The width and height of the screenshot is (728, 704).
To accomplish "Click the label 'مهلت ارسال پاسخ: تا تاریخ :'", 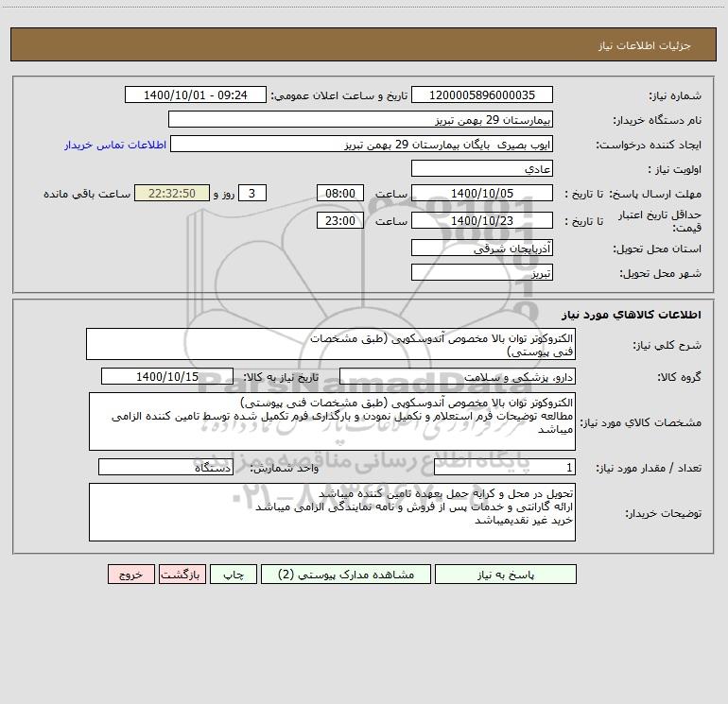I will point(633,194).
